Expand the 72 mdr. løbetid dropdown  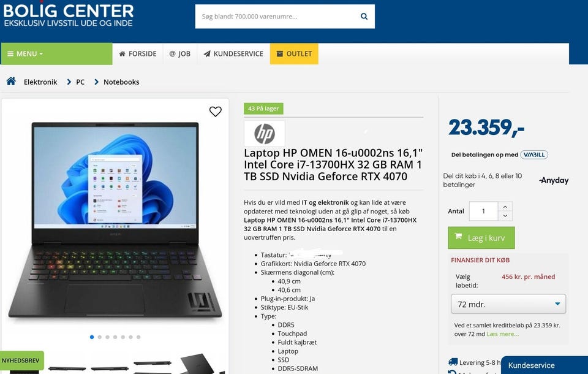(508, 304)
